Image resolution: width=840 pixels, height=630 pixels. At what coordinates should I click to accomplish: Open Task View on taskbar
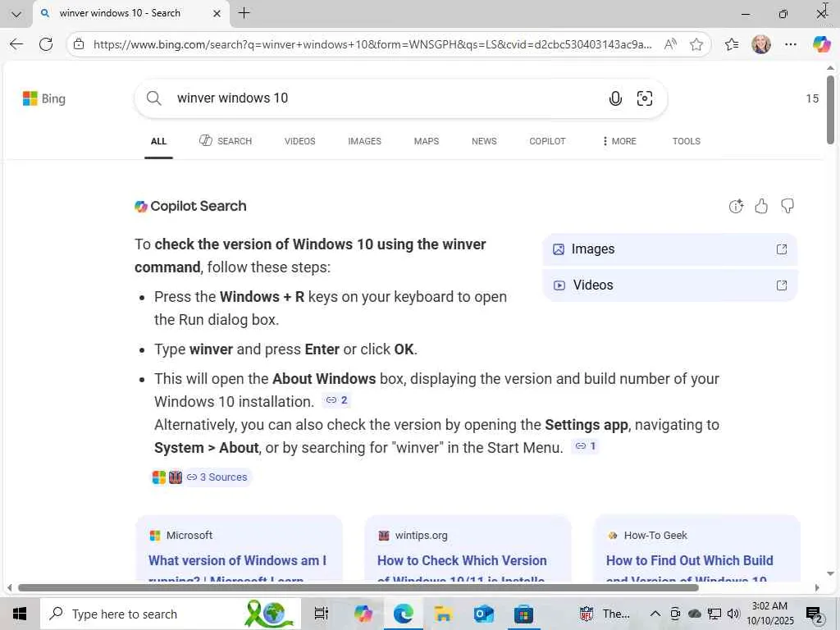click(322, 614)
